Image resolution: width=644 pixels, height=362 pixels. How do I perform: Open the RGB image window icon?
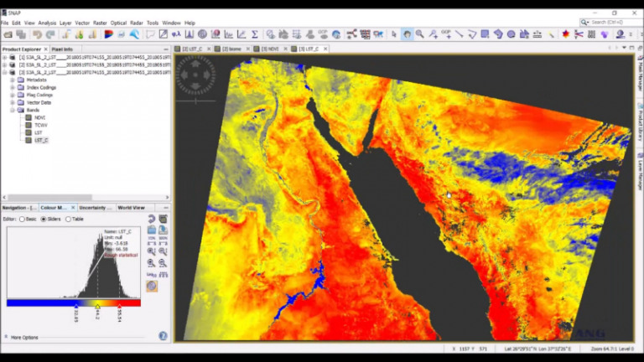[108, 34]
